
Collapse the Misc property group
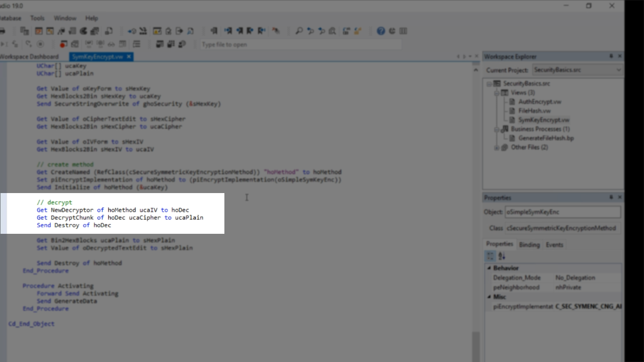click(489, 297)
